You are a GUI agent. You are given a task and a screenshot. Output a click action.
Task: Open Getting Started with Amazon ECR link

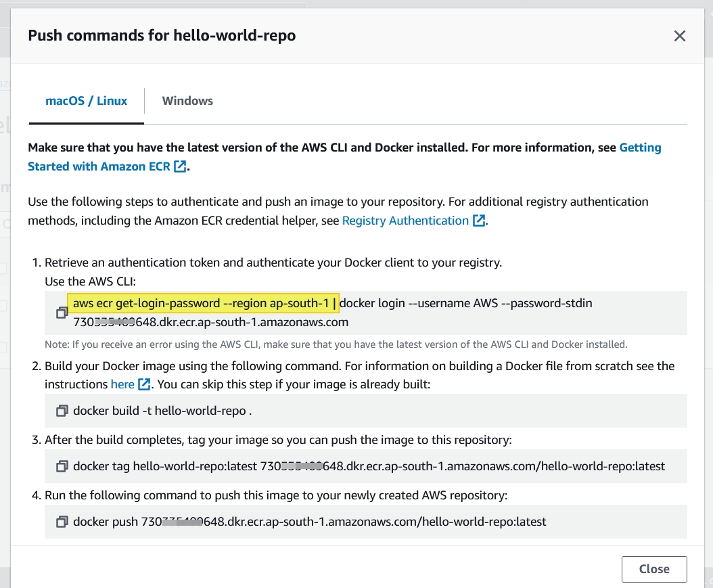tap(344, 157)
